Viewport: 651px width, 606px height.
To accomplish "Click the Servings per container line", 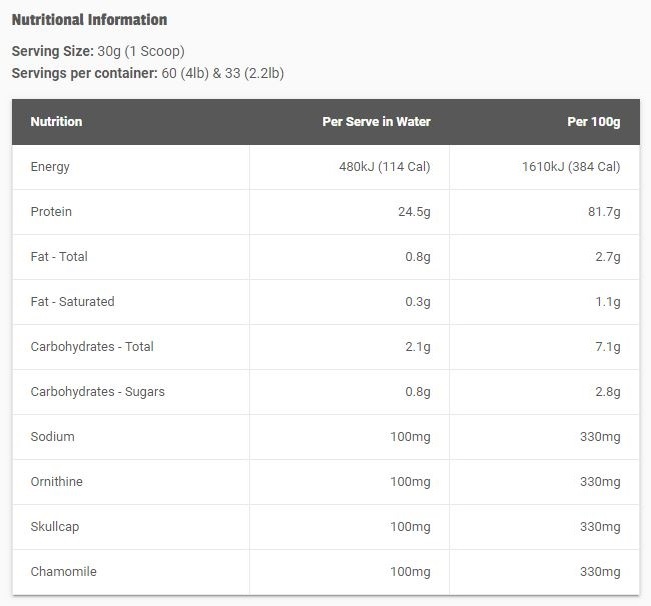I will pyautogui.click(x=148, y=73).
